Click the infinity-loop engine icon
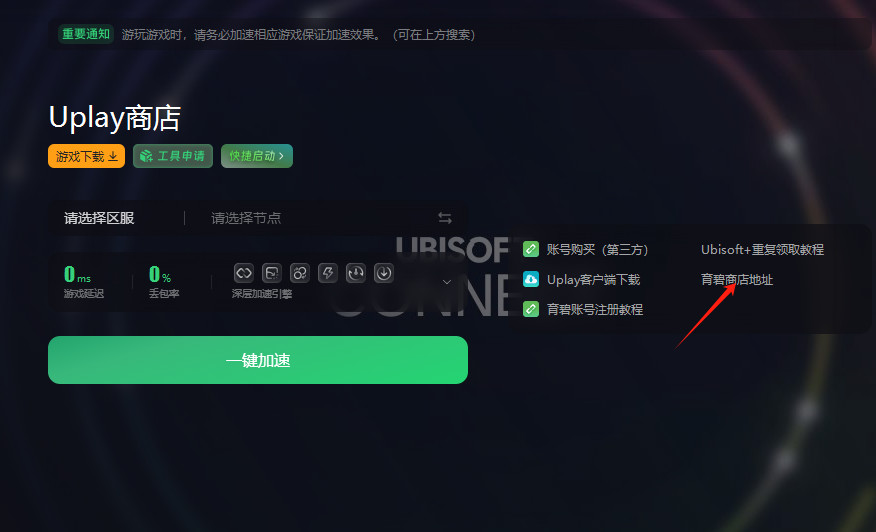 (244, 273)
